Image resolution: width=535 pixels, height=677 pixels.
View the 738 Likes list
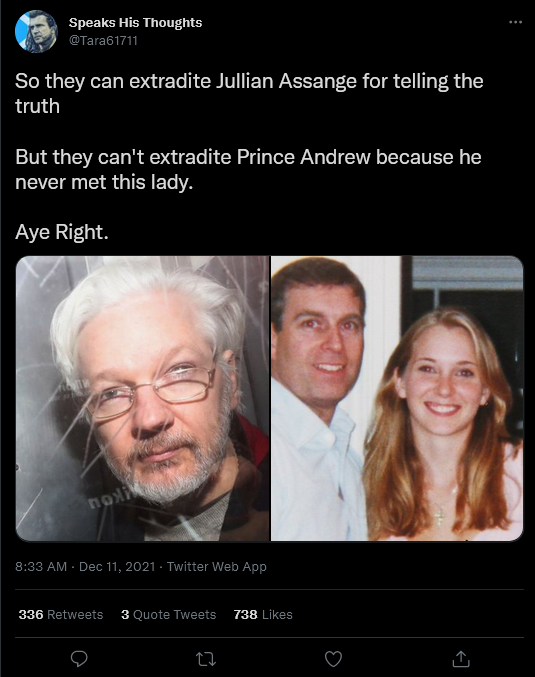[263, 614]
